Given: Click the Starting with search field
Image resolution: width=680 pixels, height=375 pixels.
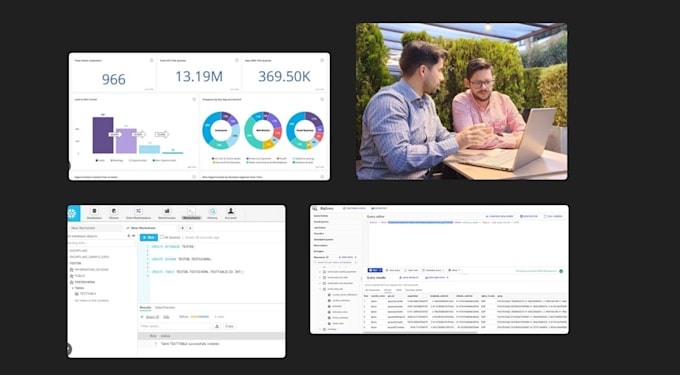Looking at the screenshot, I should 101,243.
